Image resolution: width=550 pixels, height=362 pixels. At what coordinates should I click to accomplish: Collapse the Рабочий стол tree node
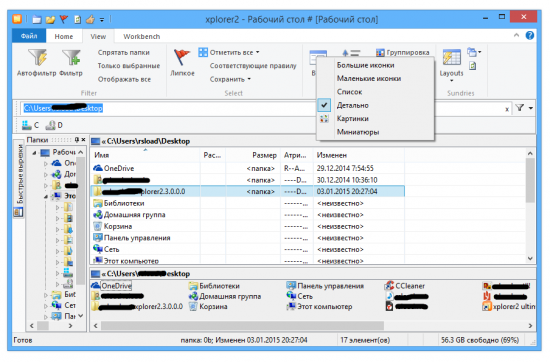pos(34,153)
